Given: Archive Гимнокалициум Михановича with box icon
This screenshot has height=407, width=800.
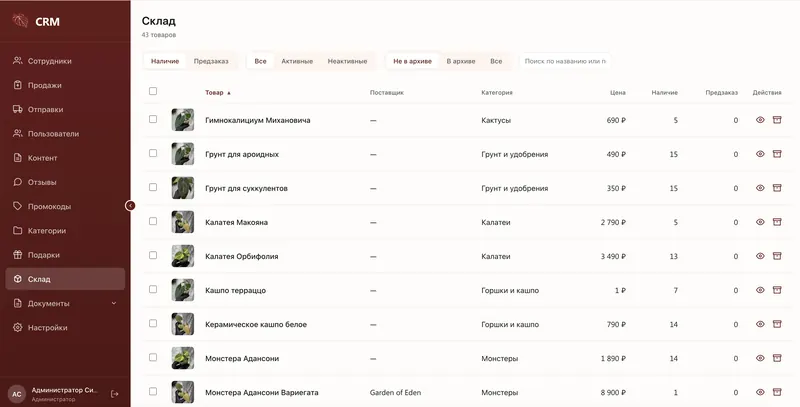Looking at the screenshot, I should point(777,120).
